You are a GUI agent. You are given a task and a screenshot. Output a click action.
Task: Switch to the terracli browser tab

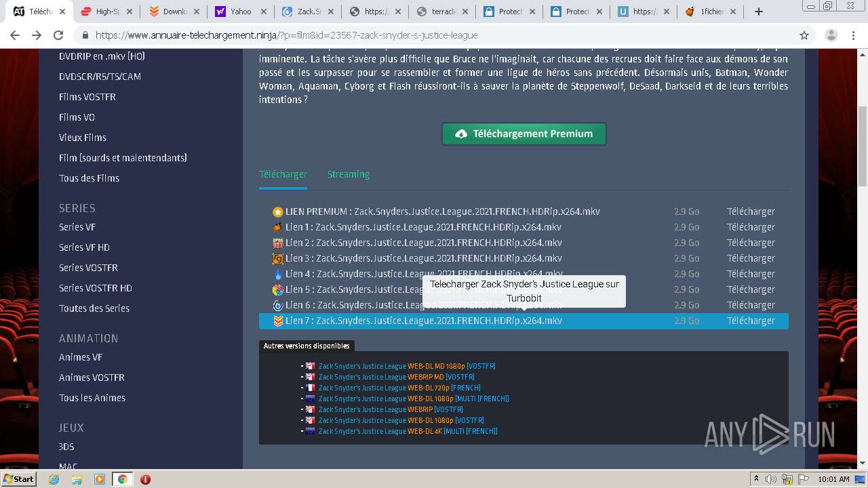click(x=443, y=12)
